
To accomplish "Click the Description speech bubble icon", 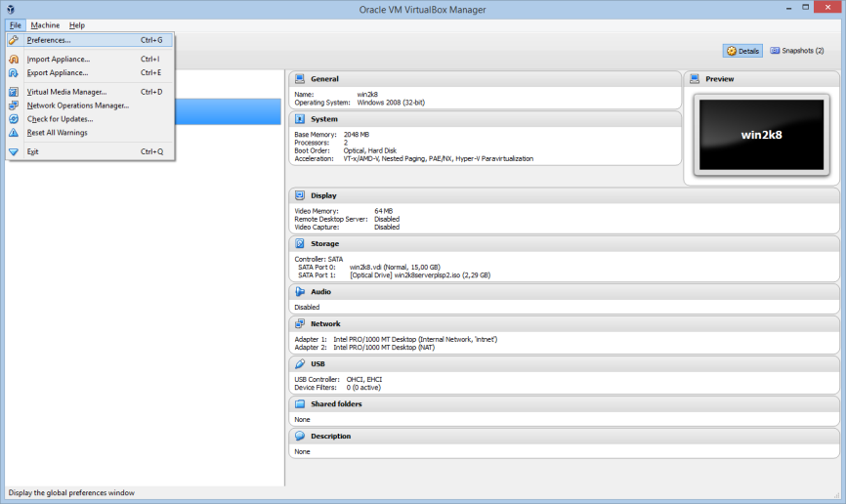I will (300, 436).
